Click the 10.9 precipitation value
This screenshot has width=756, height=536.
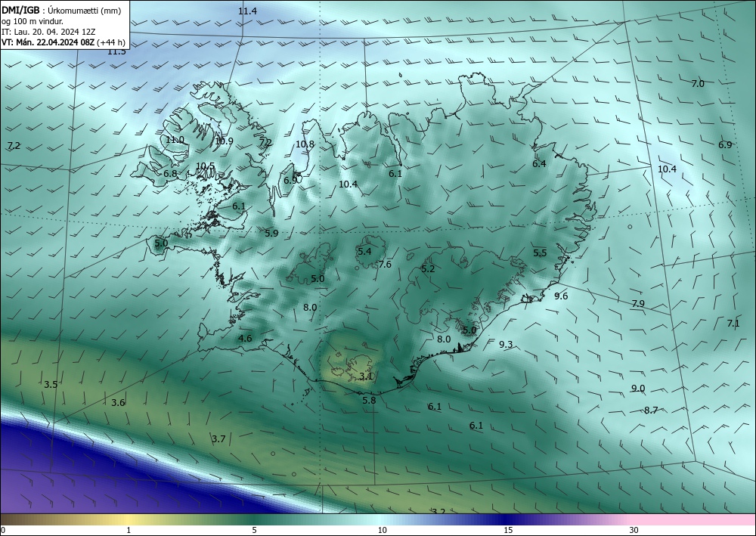click(225, 141)
